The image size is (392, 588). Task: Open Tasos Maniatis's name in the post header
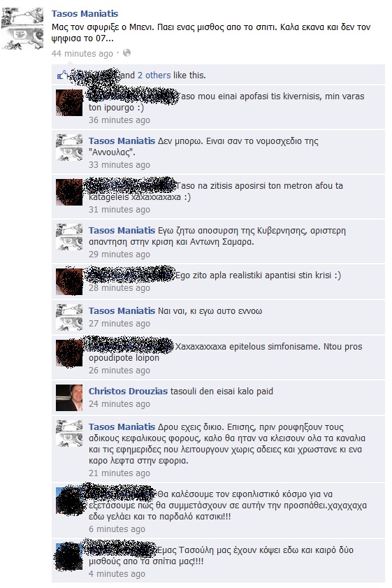pyautogui.click(x=85, y=13)
